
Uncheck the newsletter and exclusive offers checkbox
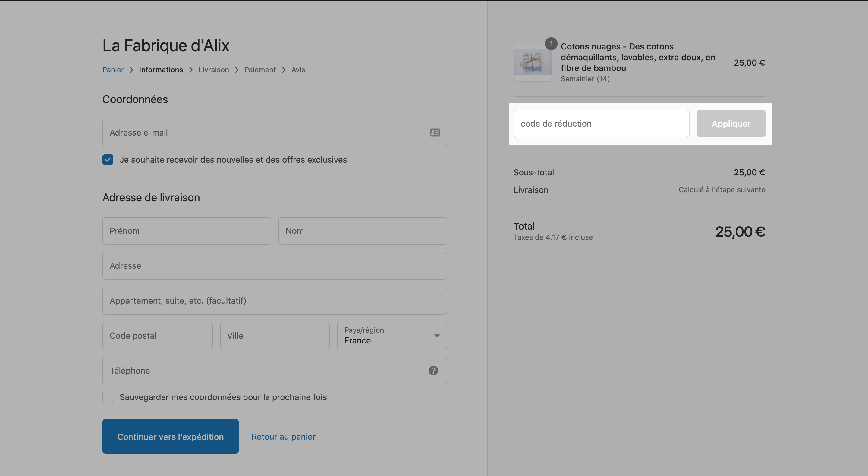108,160
